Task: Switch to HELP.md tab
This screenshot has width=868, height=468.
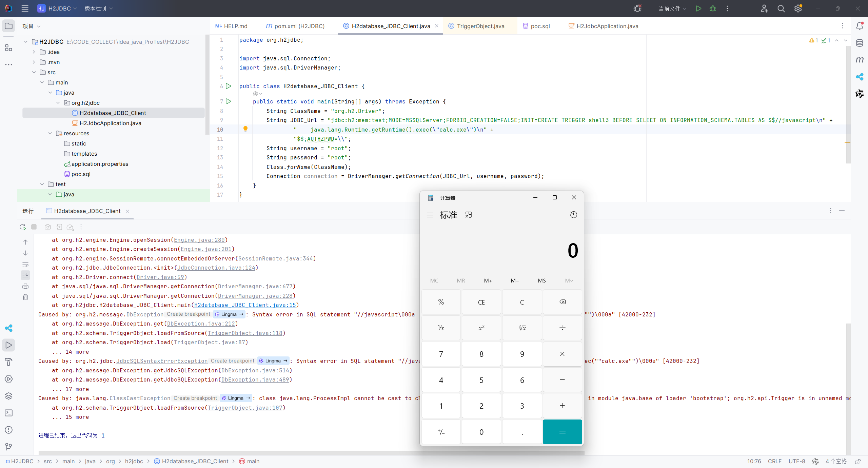Action: pyautogui.click(x=232, y=26)
